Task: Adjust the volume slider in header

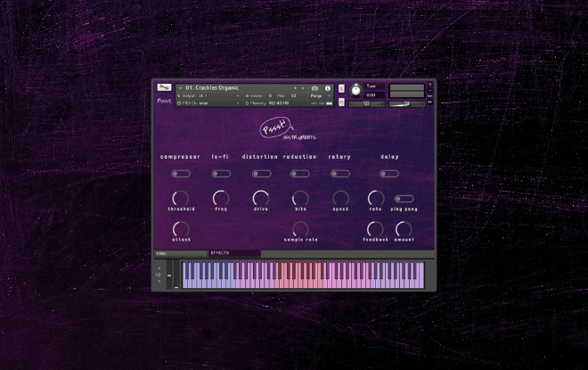Action: 407,104
